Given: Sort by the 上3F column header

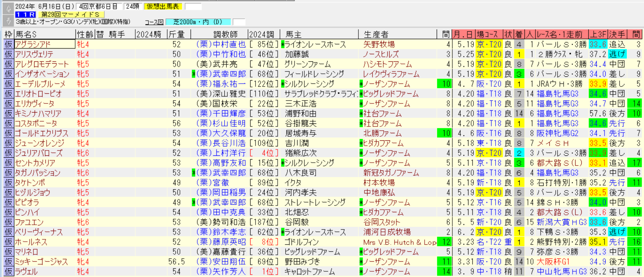Looking at the screenshot, I should click(x=598, y=34).
